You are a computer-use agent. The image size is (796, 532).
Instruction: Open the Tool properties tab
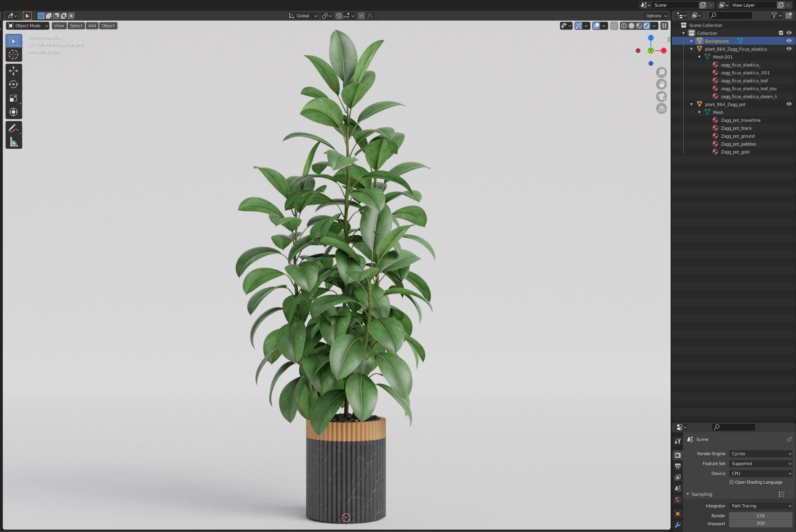[x=678, y=441]
